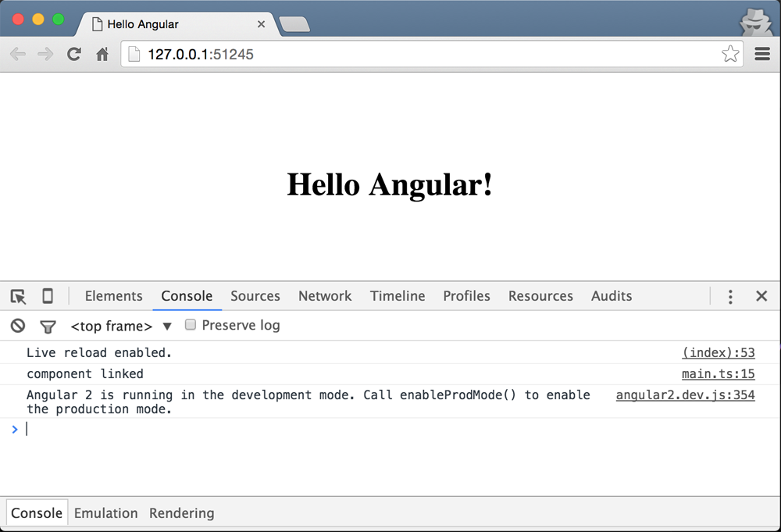Open the main.ts:15 source link

(x=718, y=373)
